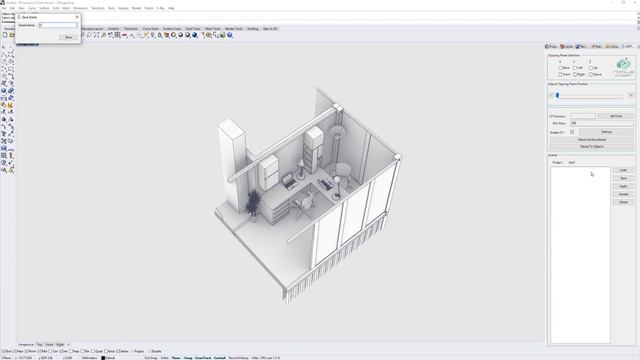Screen dimensions: 640x360
Task: Open the Transform menu
Action: (x=98, y=8)
